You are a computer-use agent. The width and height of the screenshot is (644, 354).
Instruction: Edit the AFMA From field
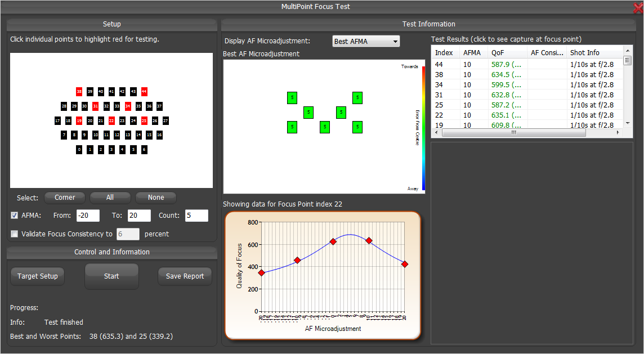click(x=88, y=216)
